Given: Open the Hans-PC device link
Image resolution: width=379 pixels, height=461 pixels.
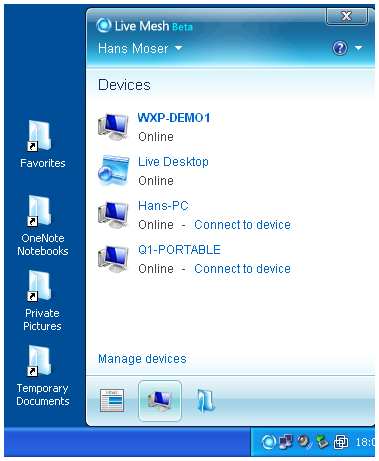Looking at the screenshot, I should coord(163,206).
